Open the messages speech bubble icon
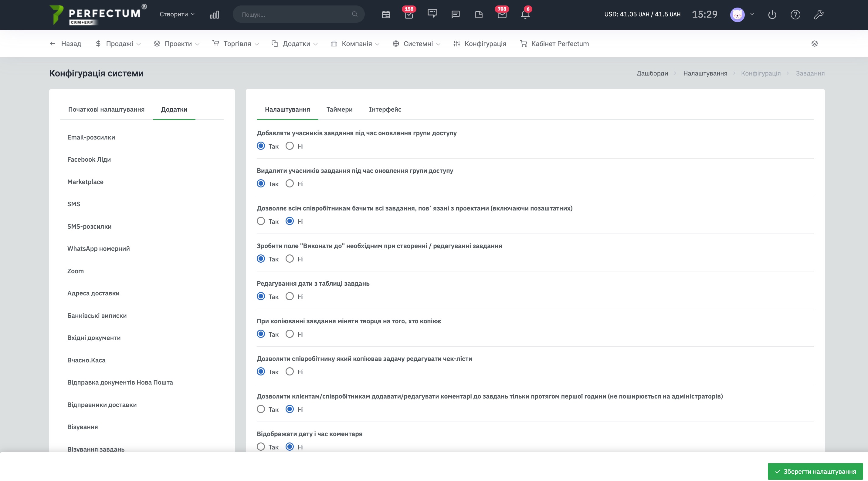868x481 pixels. pyautogui.click(x=456, y=15)
